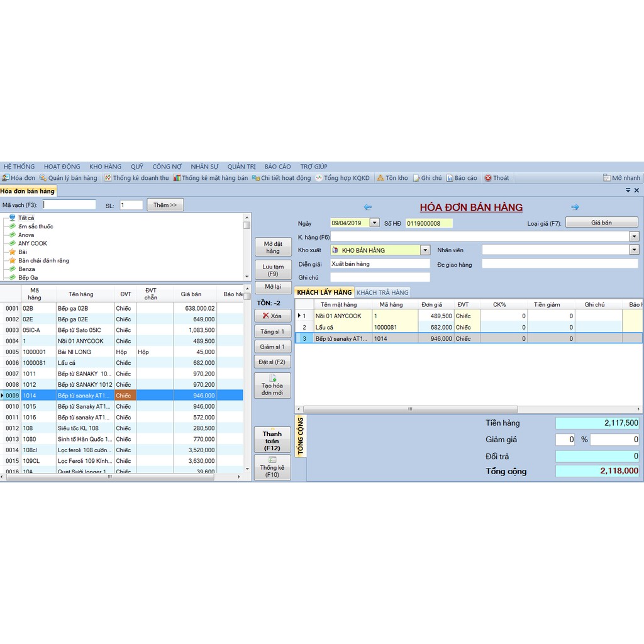Open Thống kê doanh thu report
644x644 pixels.
click(136, 178)
